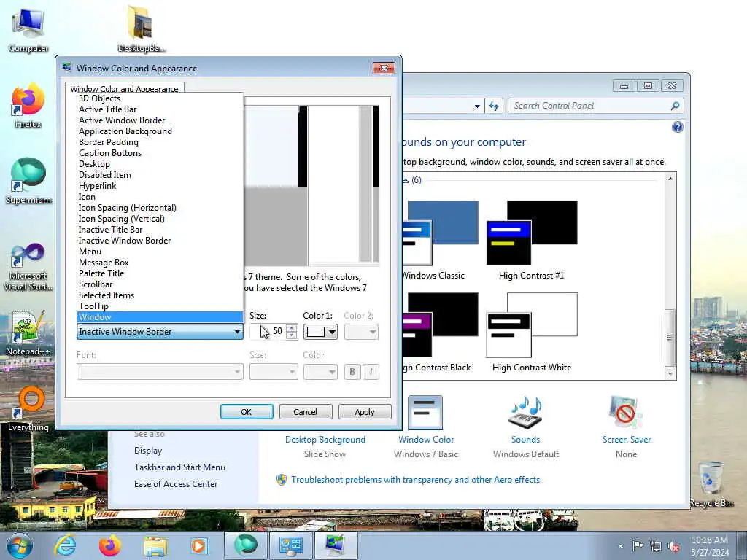747x560 pixels.
Task: Click OK in Window Color and Appearance
Action: coord(247,412)
